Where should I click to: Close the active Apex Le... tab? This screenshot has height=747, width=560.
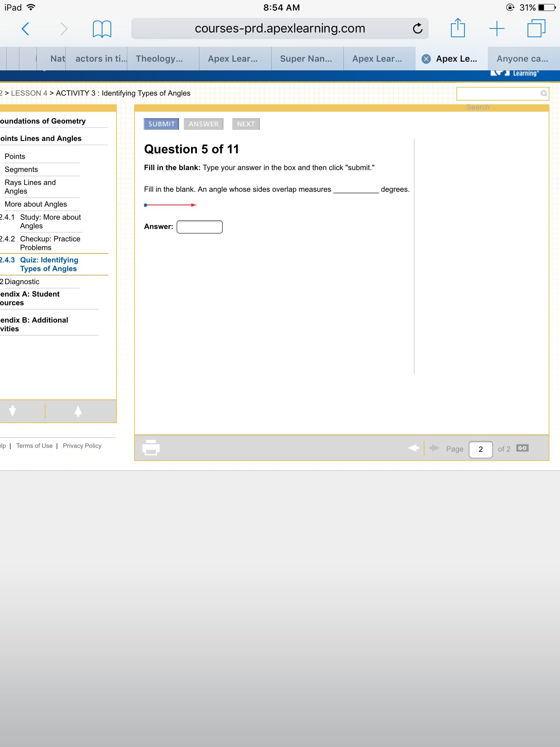point(426,59)
